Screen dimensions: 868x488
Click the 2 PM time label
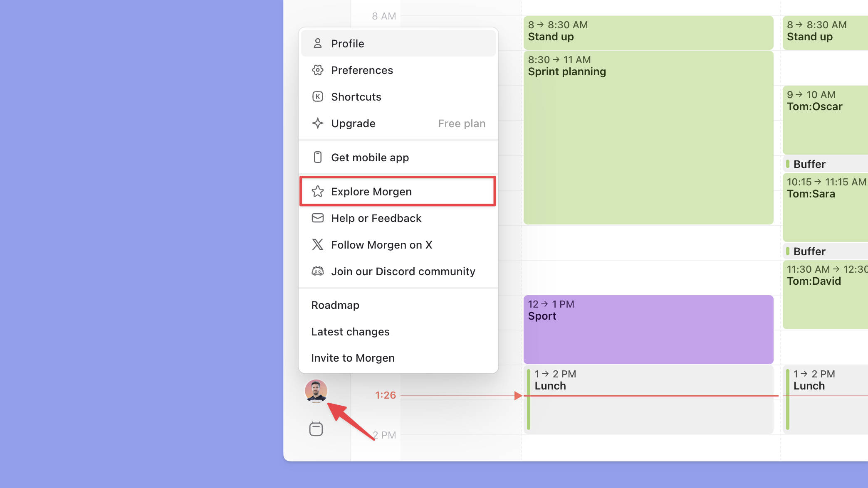click(384, 435)
